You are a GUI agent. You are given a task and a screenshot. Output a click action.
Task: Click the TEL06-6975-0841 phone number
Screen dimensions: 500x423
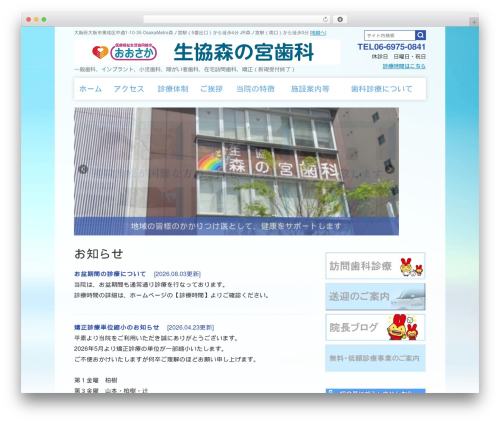pos(391,47)
